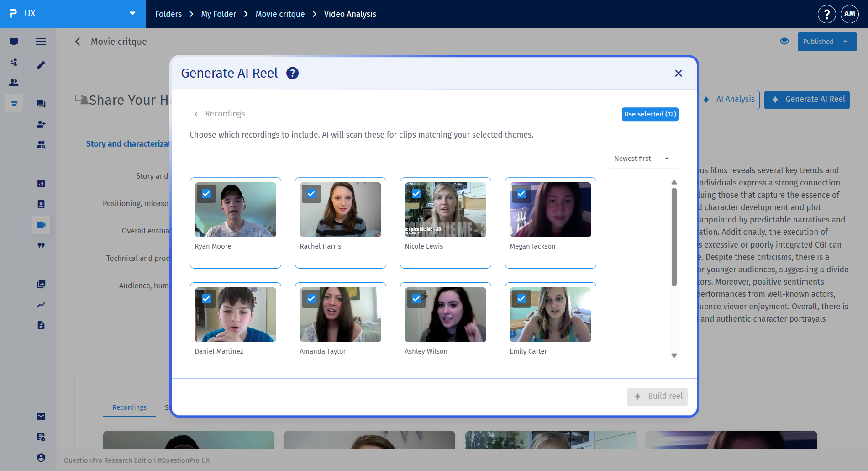Click the image gallery icon in sidebar
Viewport: 868px width, 471px height.
coord(41,284)
